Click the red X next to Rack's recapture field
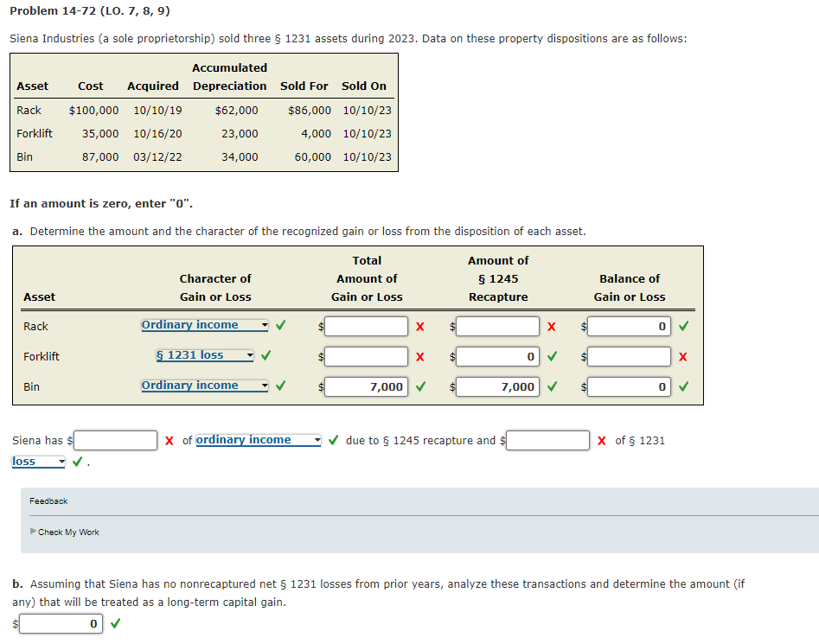 550,326
